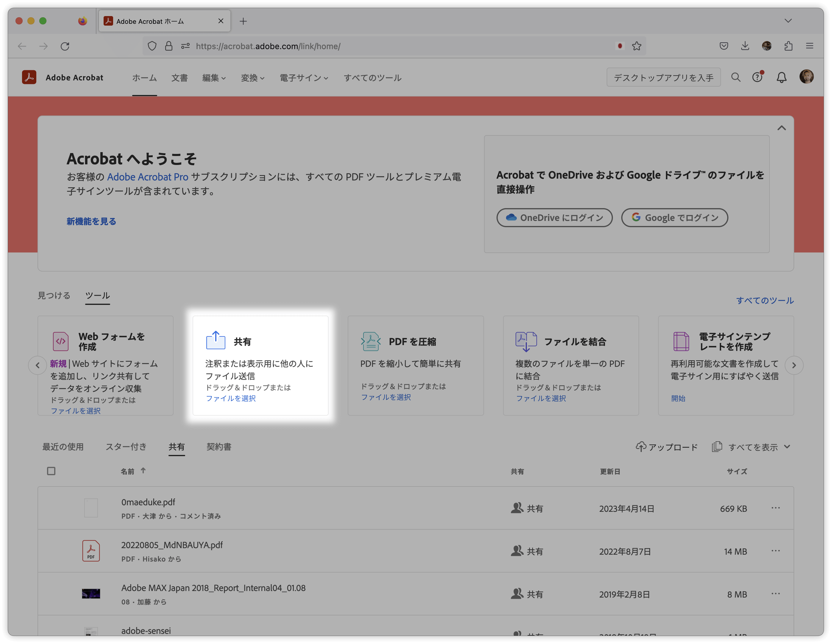Open the help question mark icon
Viewport: 832px width, 644px height.
tap(757, 77)
